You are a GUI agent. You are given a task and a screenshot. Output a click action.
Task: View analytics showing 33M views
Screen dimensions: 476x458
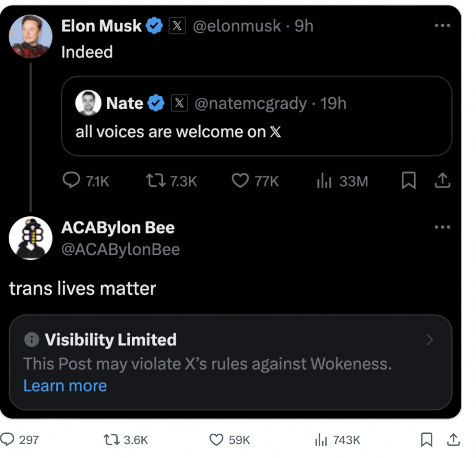324,181
